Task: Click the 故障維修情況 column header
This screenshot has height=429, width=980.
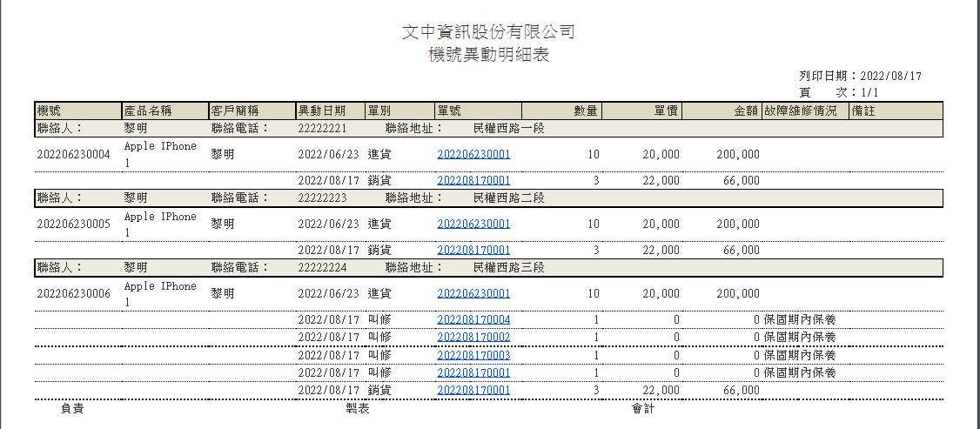Action: (x=806, y=111)
